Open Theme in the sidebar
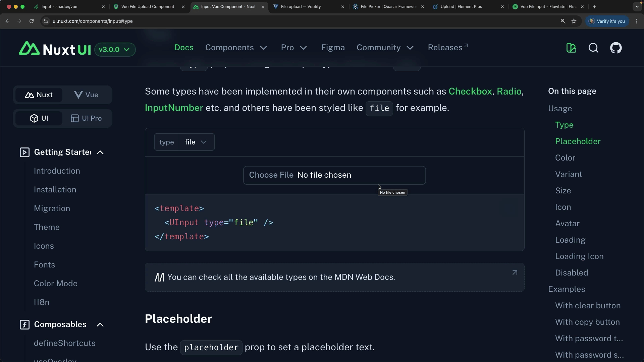 (x=47, y=227)
